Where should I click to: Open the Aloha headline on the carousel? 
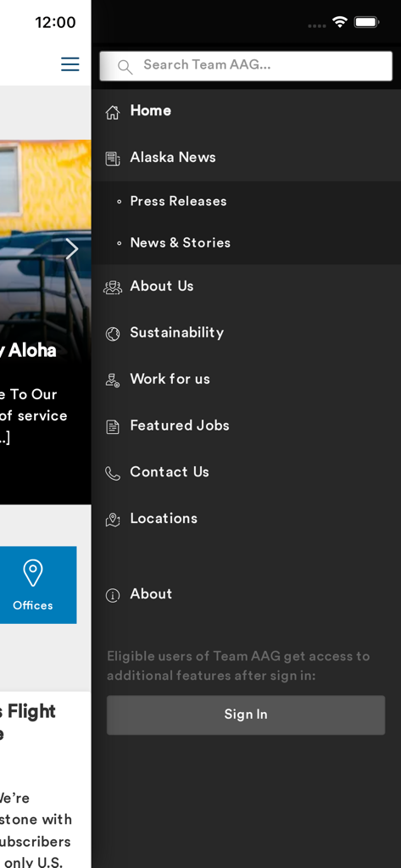[28, 351]
